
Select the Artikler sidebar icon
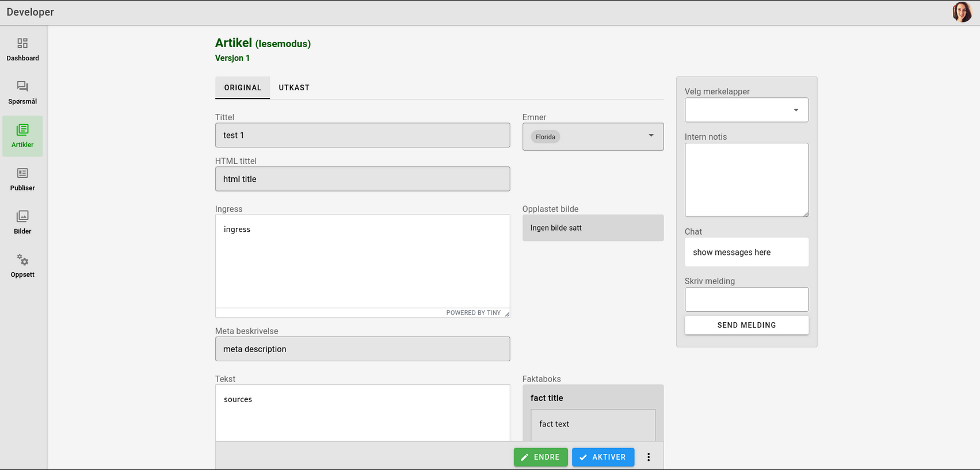[x=22, y=130]
